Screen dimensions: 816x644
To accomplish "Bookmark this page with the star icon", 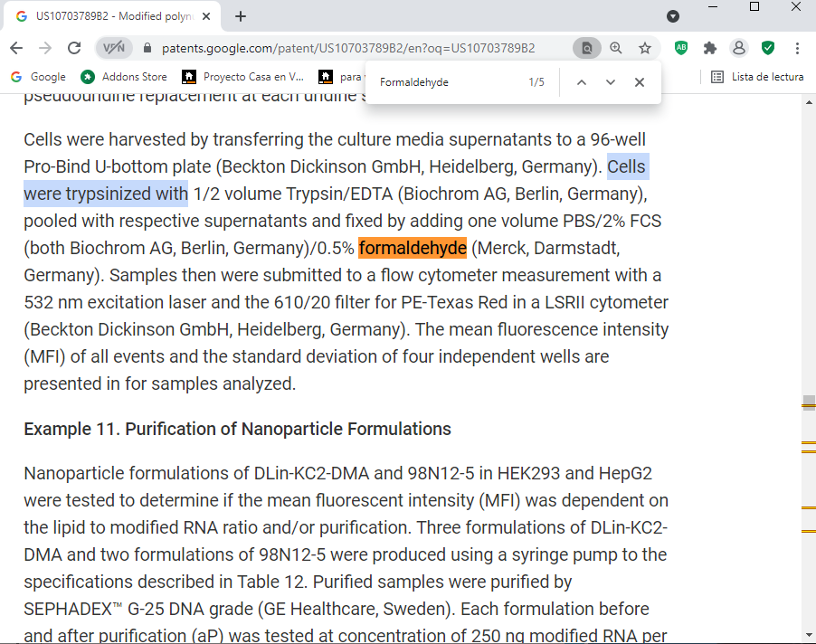I will pos(645,48).
